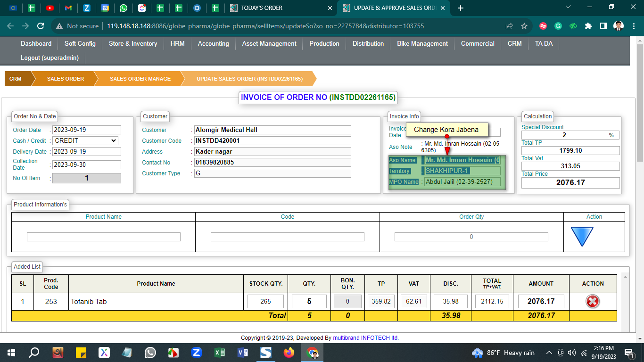Remove Tofanib Tab with the red X icon
Image resolution: width=644 pixels, height=362 pixels.
coord(592,301)
